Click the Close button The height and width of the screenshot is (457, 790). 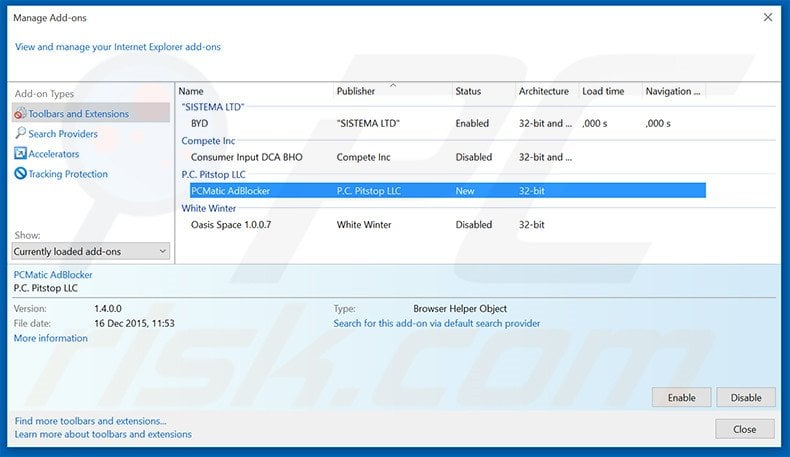point(745,429)
